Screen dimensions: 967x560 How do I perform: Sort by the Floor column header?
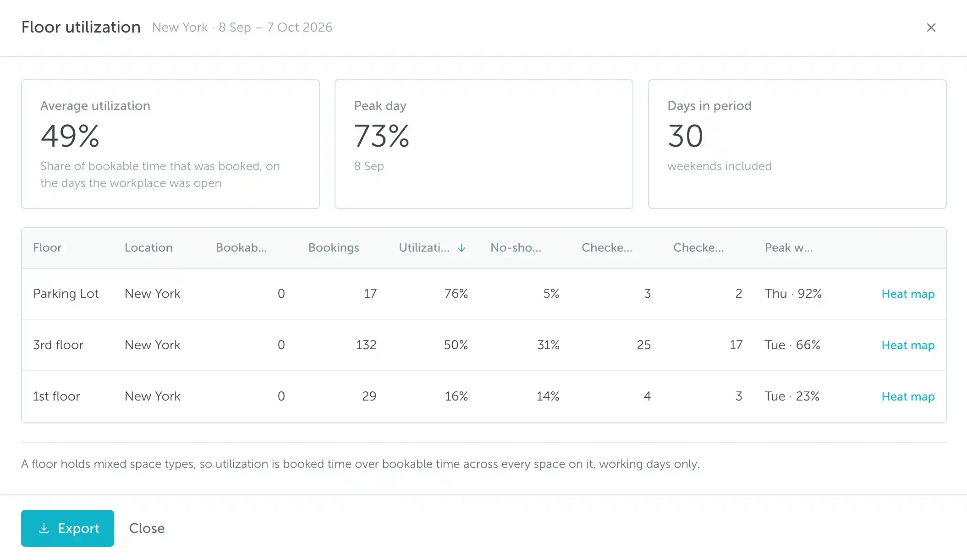click(47, 247)
